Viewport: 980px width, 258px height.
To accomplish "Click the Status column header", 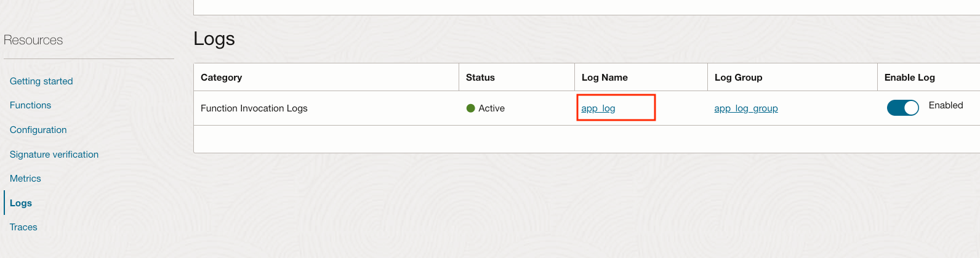I will 480,78.
